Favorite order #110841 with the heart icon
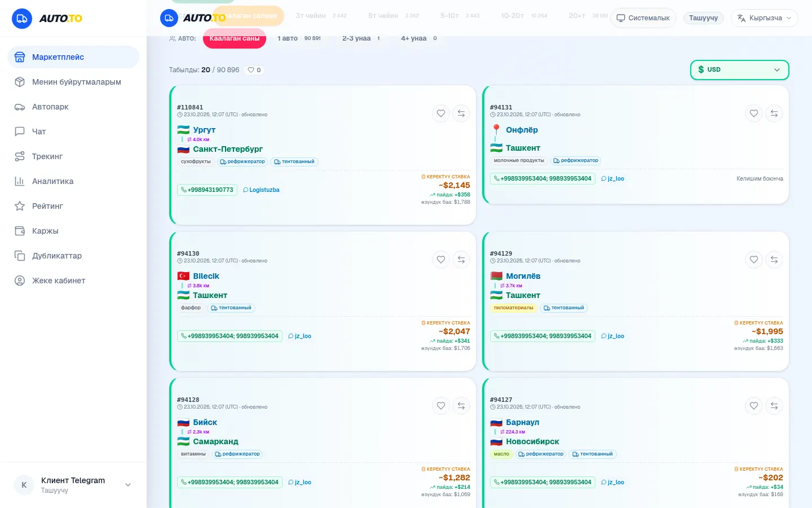 click(x=441, y=113)
